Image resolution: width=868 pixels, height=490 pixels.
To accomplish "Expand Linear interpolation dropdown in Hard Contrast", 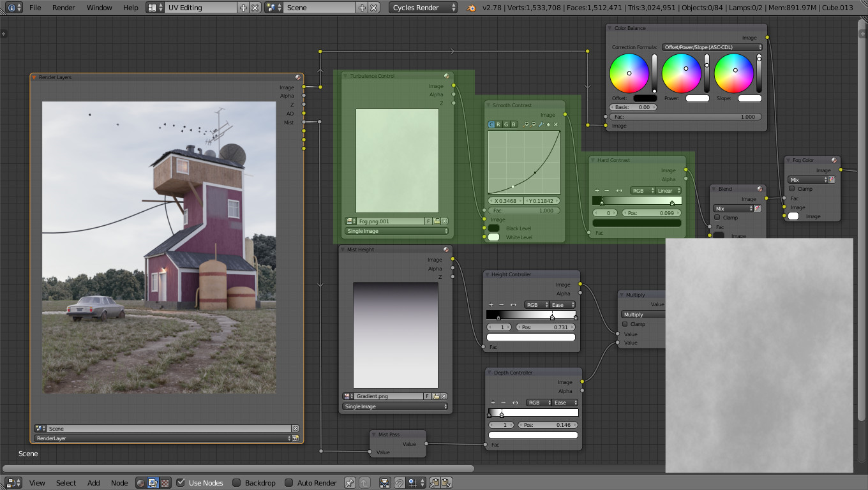I will click(x=668, y=191).
